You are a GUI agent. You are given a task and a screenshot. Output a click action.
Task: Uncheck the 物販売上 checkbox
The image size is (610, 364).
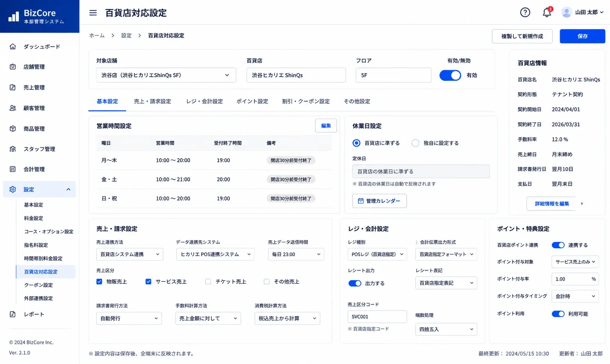pos(99,282)
